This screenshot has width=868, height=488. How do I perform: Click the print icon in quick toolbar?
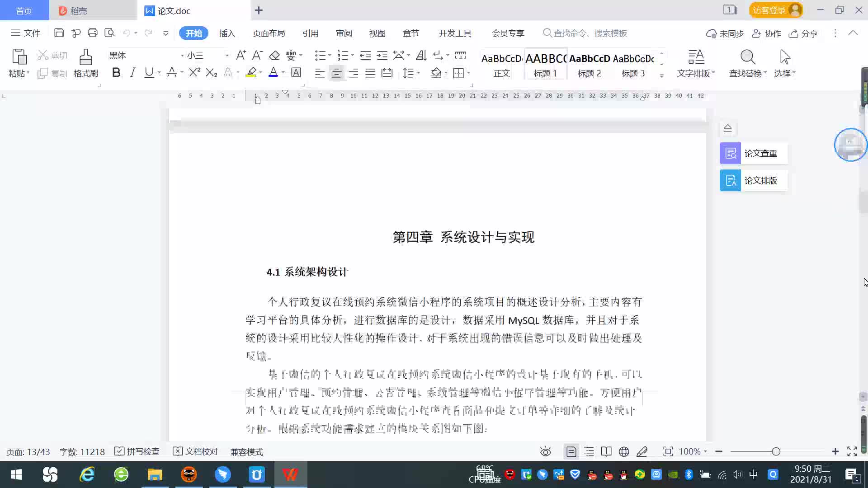[93, 33]
